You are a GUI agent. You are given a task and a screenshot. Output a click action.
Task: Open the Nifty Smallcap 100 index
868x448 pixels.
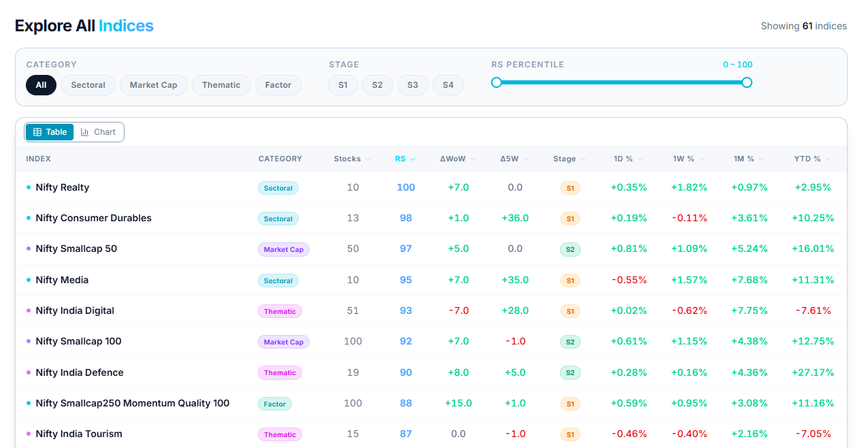point(79,341)
